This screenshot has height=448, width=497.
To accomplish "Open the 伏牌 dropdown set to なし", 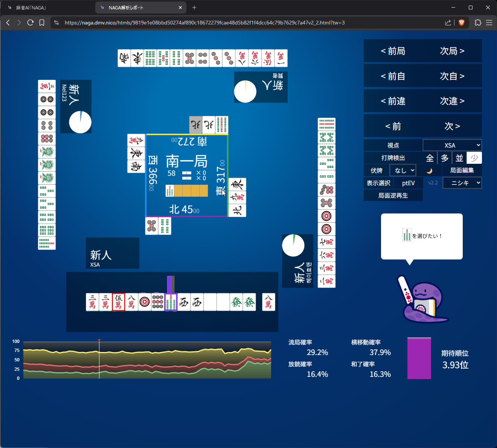I will tap(403, 171).
